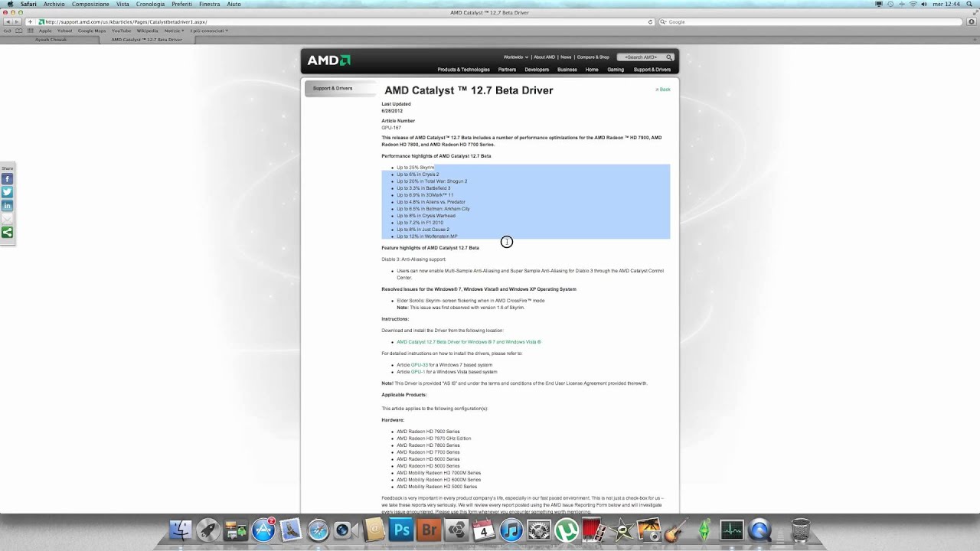Viewport: 980px width, 551px height.
Task: Open QuickTime Player from the Dock
Action: [759, 530]
